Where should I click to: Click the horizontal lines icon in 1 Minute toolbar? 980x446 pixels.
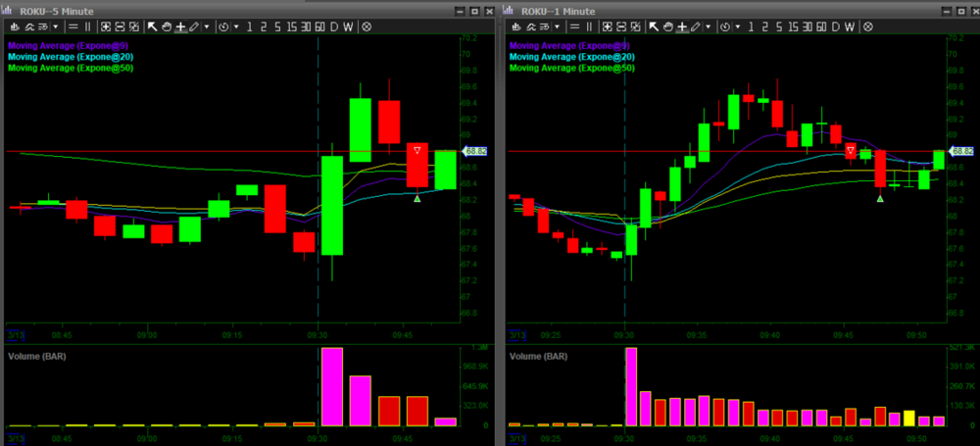coord(572,26)
